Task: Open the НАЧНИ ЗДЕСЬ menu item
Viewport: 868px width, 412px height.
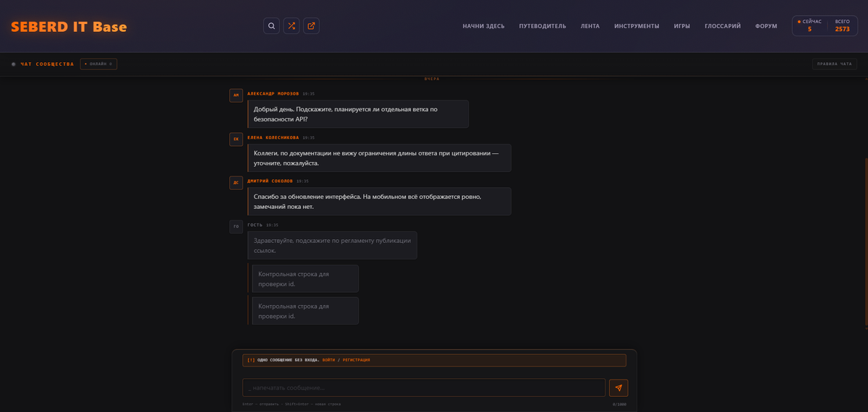Action: [483, 26]
